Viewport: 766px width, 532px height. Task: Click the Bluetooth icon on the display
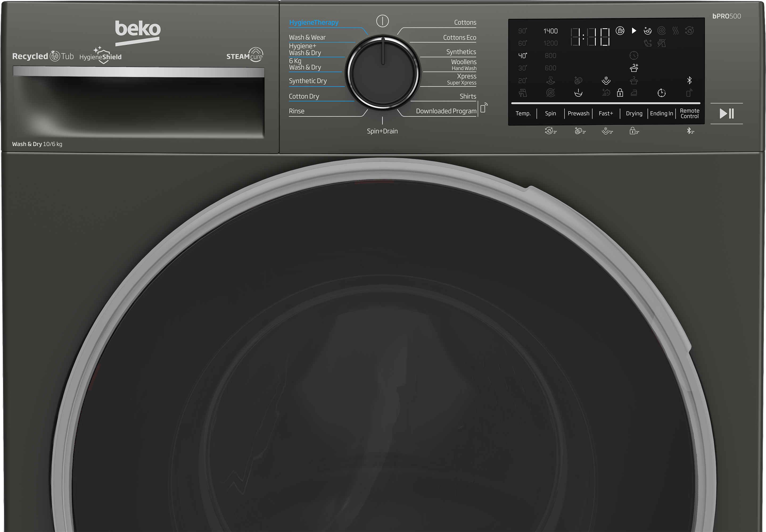[x=689, y=80]
